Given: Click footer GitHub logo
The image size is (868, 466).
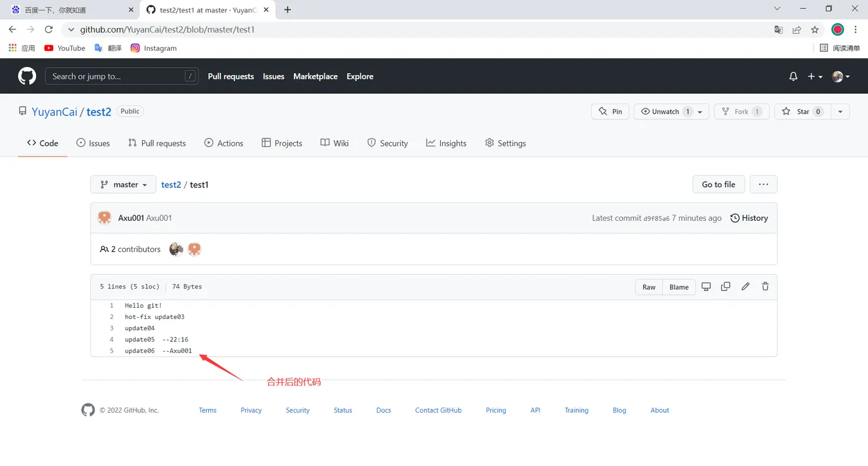Looking at the screenshot, I should [x=88, y=410].
